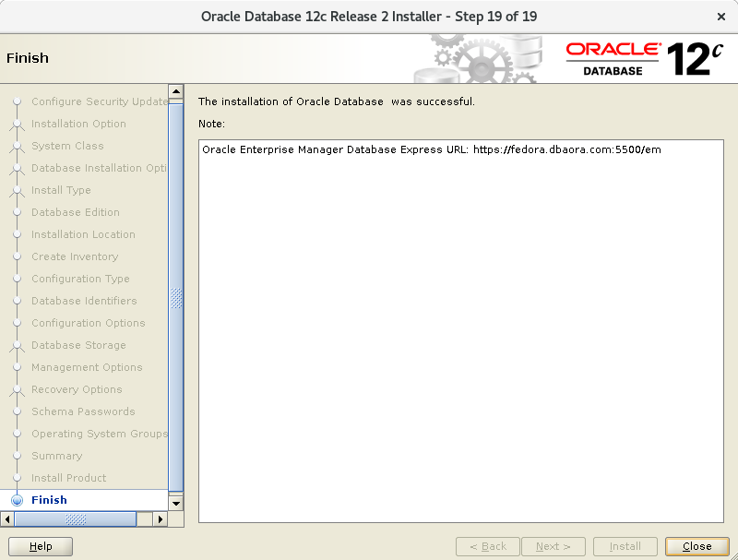The height and width of the screenshot is (560, 738).
Task: Click the sidebar horizontal scroll right arrow
Action: [160, 519]
